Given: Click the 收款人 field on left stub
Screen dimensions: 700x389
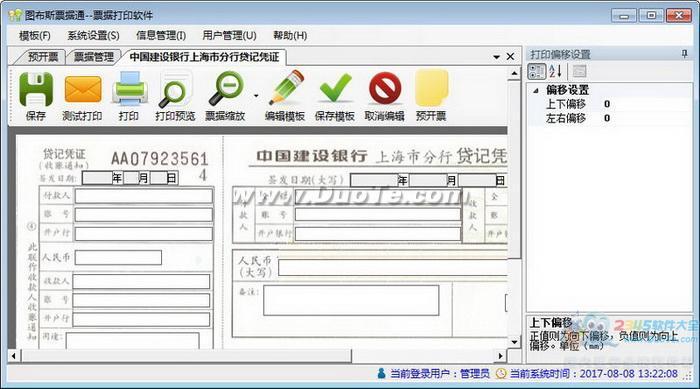Looking at the screenshot, I should (142, 281).
